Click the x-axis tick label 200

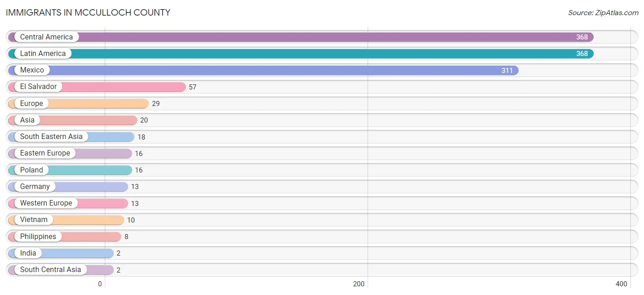tap(359, 284)
